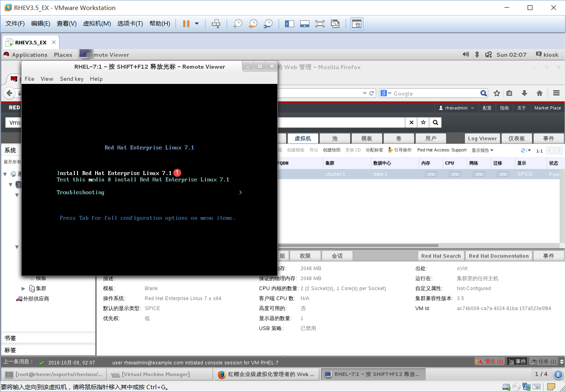Open the 虚拟机(M) menu in VMware

(97, 24)
